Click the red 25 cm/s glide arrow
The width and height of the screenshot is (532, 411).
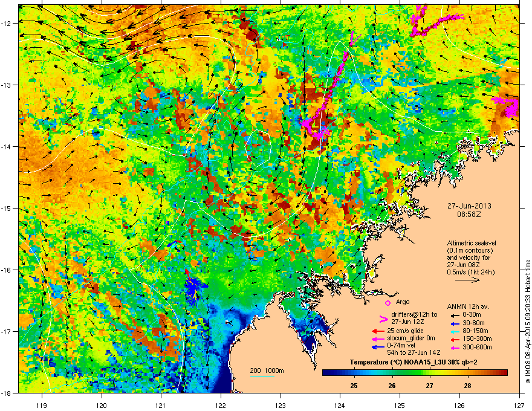pyautogui.click(x=378, y=331)
